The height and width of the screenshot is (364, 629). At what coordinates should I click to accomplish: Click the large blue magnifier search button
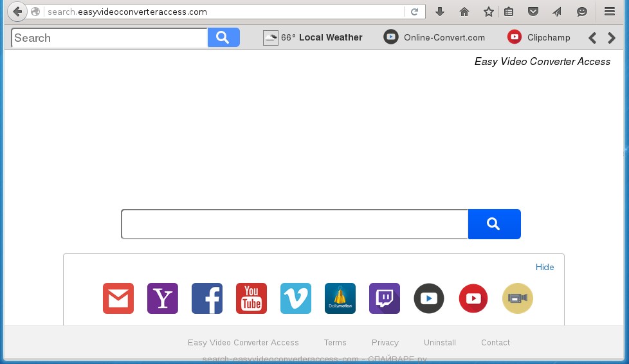494,224
